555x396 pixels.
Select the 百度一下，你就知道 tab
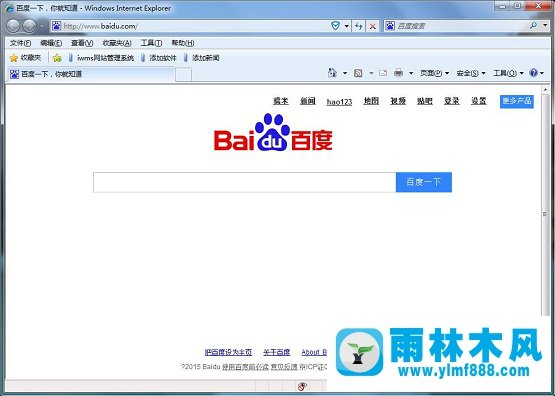tap(91, 74)
